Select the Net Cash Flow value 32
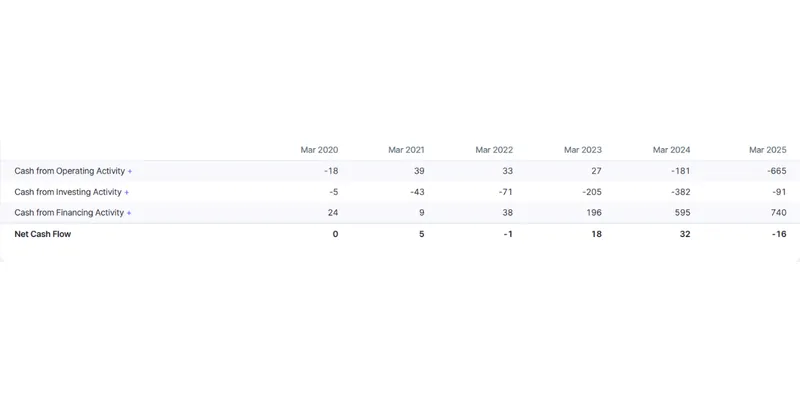Viewport: 800px width, 400px height. tap(685, 234)
